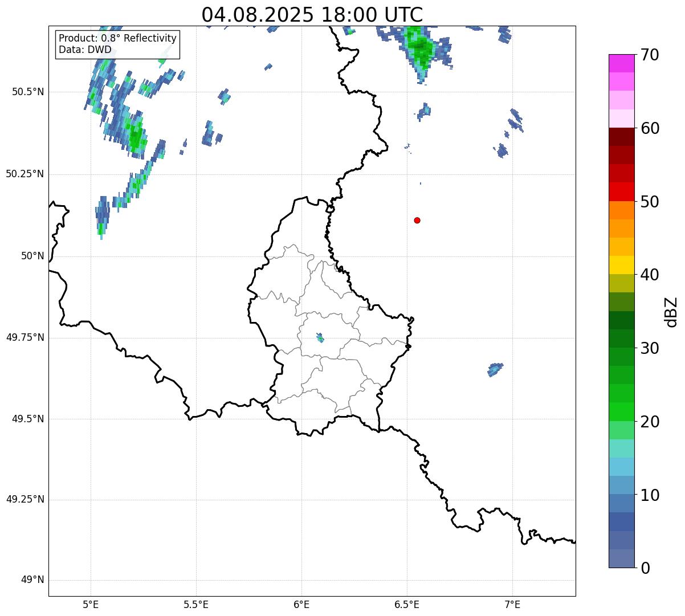Click the colorbar tick label 60
Image resolution: width=685 pixels, height=616 pixels.
650,128
